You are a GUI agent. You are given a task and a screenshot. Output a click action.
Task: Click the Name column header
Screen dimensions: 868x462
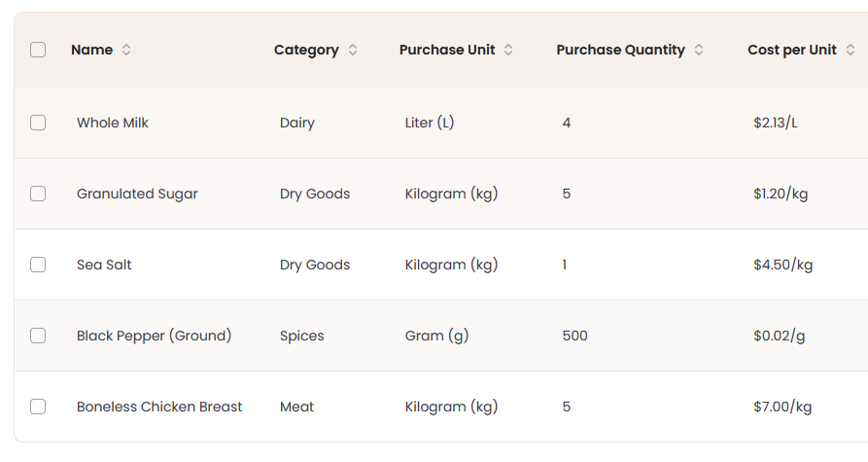[x=91, y=50]
